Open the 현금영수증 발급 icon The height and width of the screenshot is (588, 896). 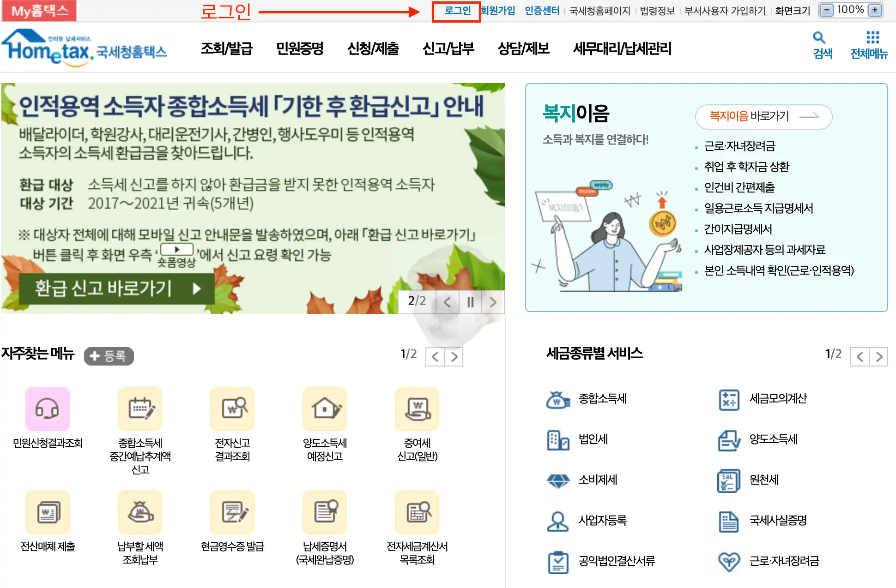(x=232, y=512)
